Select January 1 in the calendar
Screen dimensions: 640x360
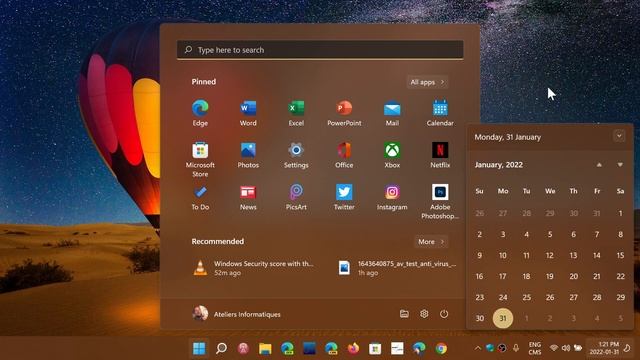[620, 213]
